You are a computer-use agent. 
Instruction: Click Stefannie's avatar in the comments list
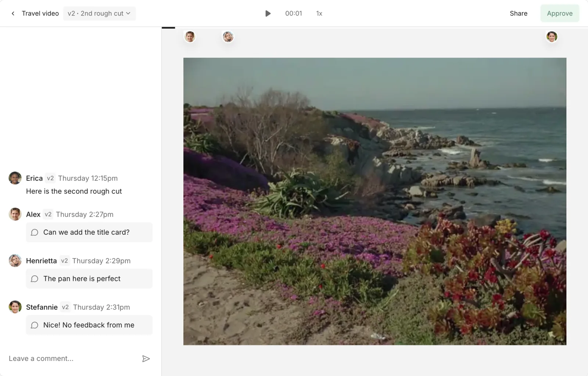pyautogui.click(x=15, y=307)
